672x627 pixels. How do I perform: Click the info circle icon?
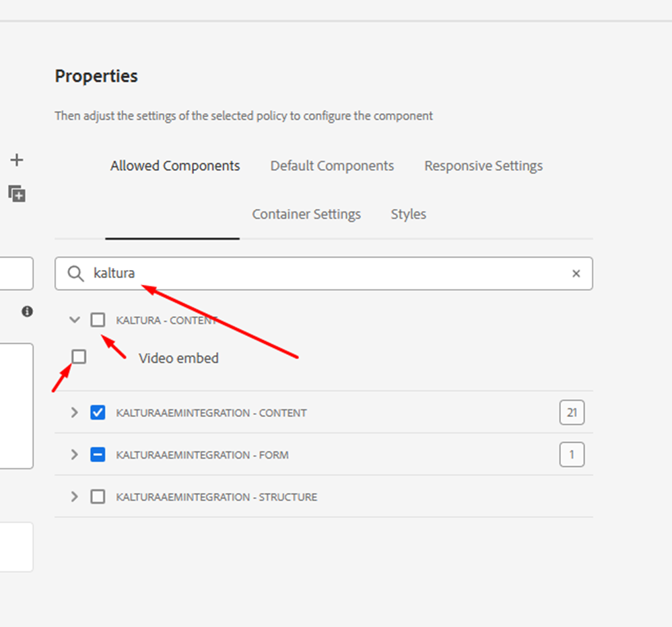pos(27,311)
